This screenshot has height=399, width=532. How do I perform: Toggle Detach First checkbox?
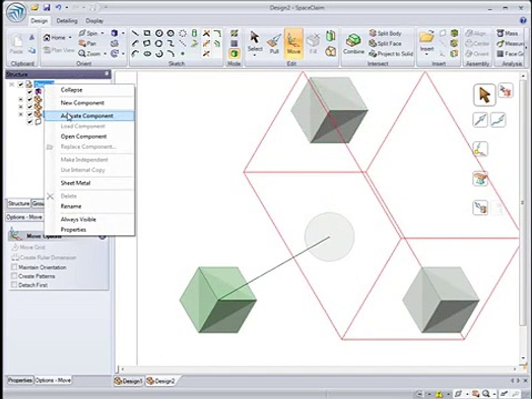tap(14, 285)
